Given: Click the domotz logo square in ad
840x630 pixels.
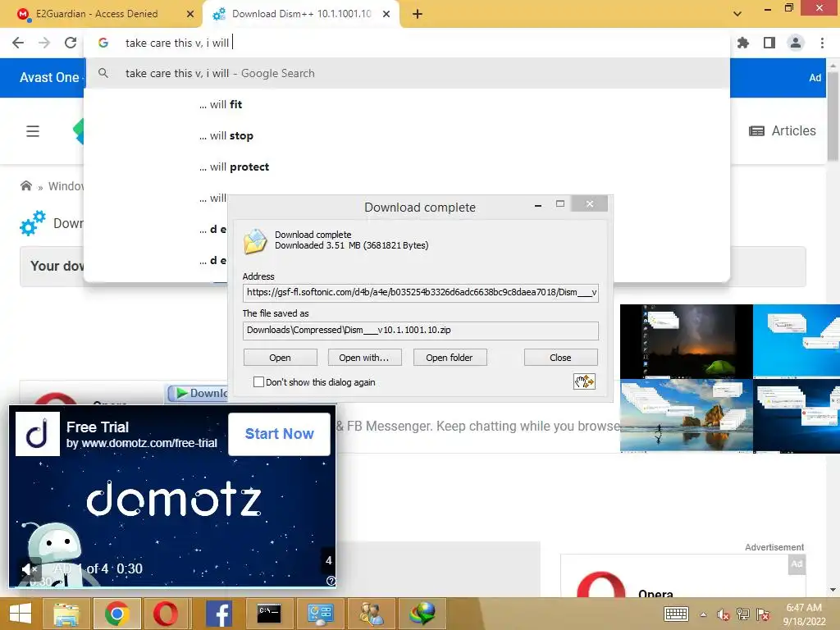Looking at the screenshot, I should (38, 434).
